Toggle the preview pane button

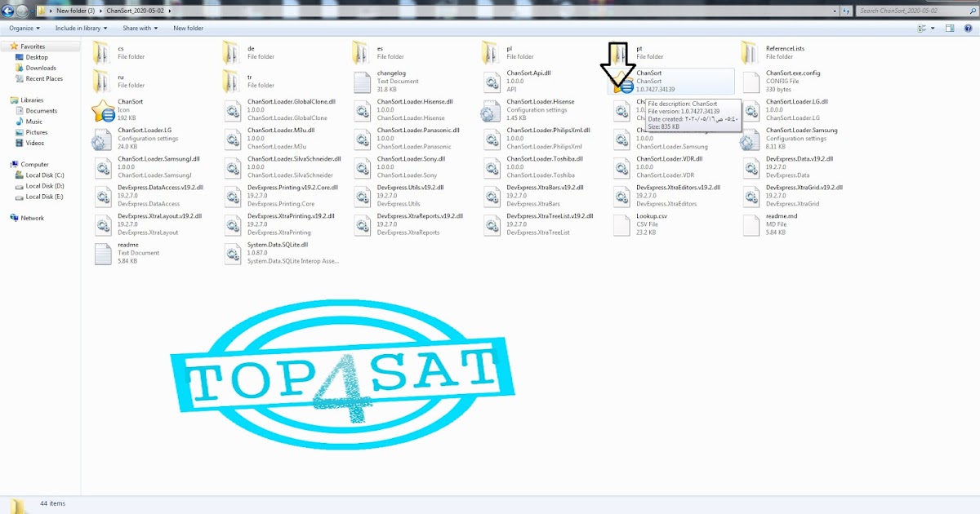click(950, 28)
